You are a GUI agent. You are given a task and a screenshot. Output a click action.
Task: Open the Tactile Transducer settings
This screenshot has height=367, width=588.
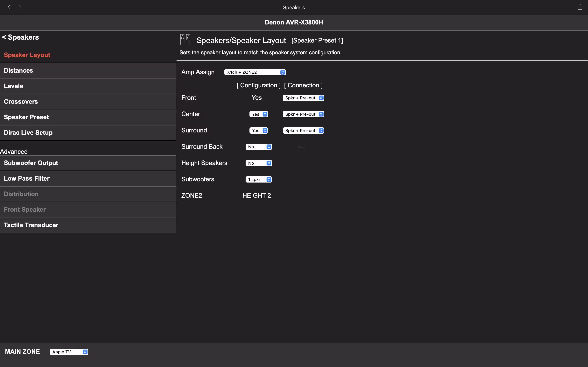(31, 225)
